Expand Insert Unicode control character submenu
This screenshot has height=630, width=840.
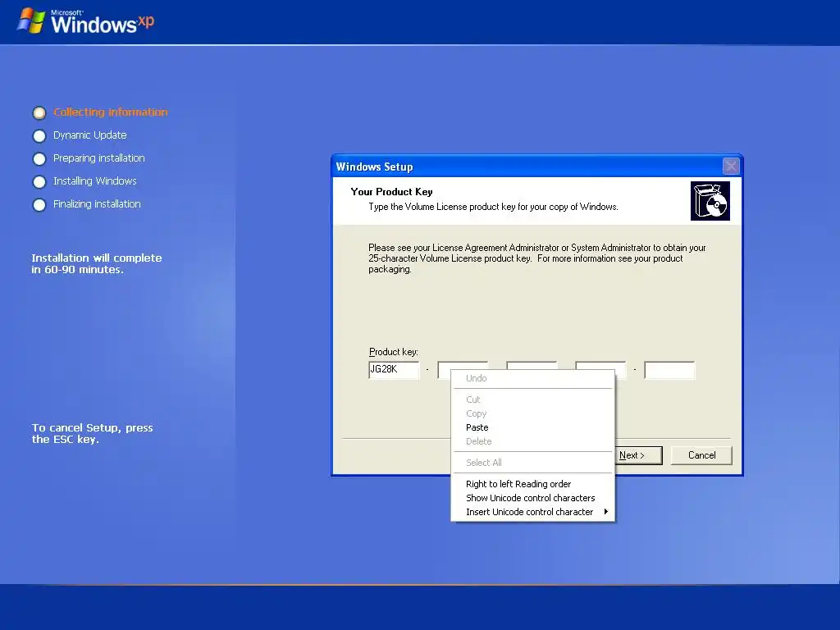(x=532, y=512)
